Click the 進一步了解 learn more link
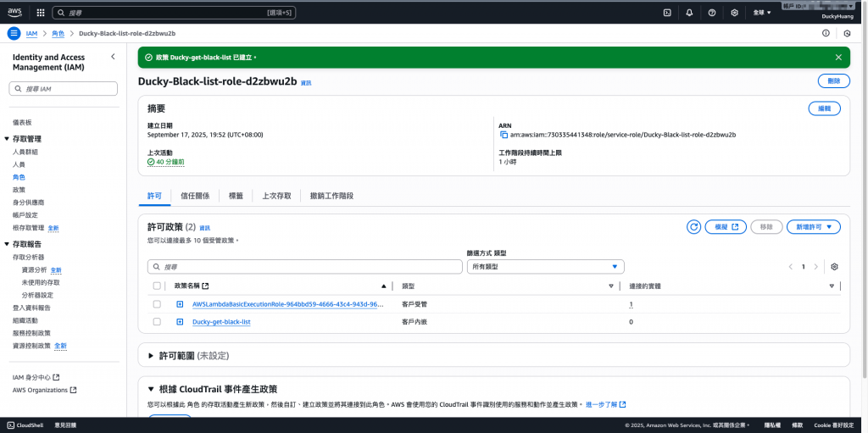This screenshot has height=433, width=868. pyautogui.click(x=605, y=405)
